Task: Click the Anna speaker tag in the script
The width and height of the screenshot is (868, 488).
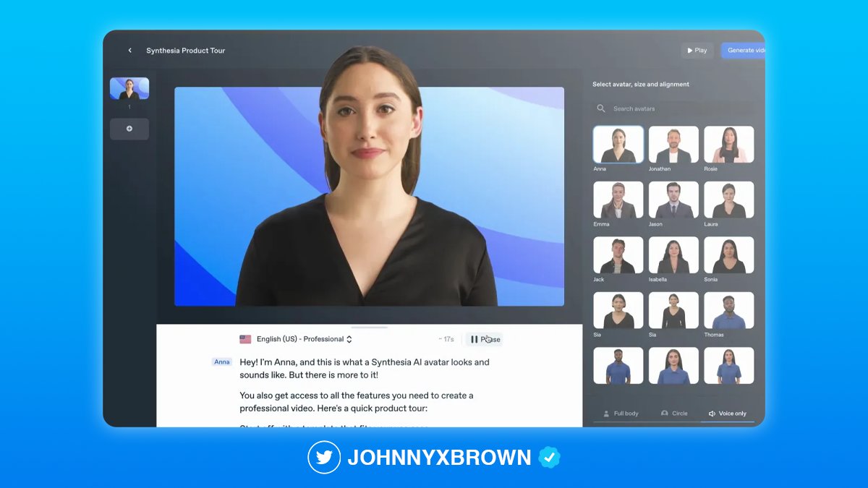Action: pyautogui.click(x=222, y=362)
